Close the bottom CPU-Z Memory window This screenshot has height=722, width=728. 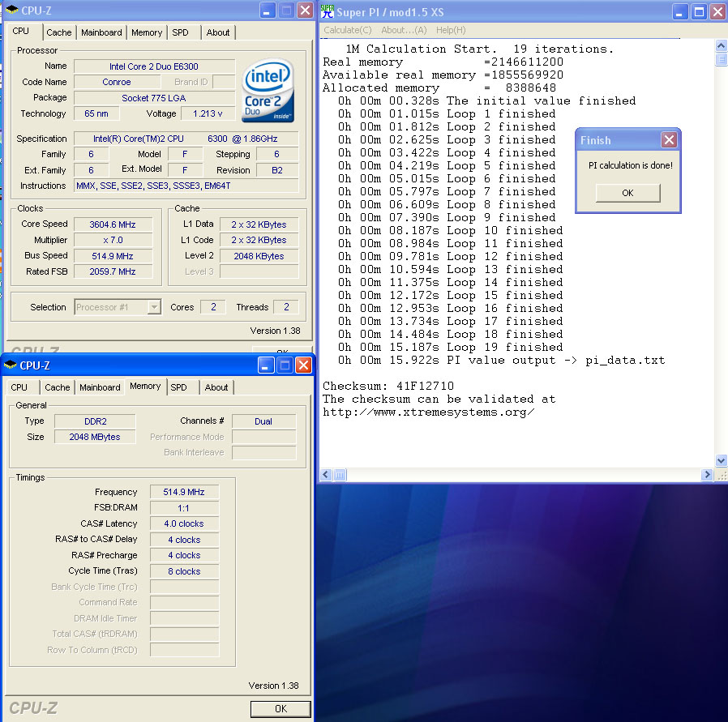click(303, 365)
